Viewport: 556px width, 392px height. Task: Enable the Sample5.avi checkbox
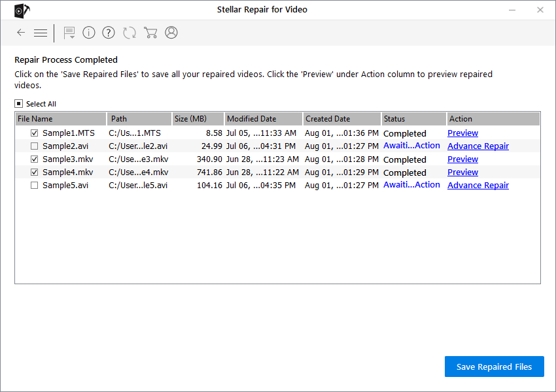pos(34,186)
